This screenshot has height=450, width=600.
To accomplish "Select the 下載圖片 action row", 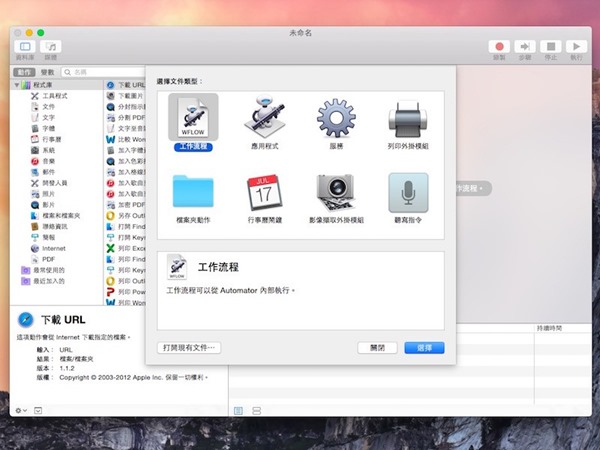I will tap(126, 96).
